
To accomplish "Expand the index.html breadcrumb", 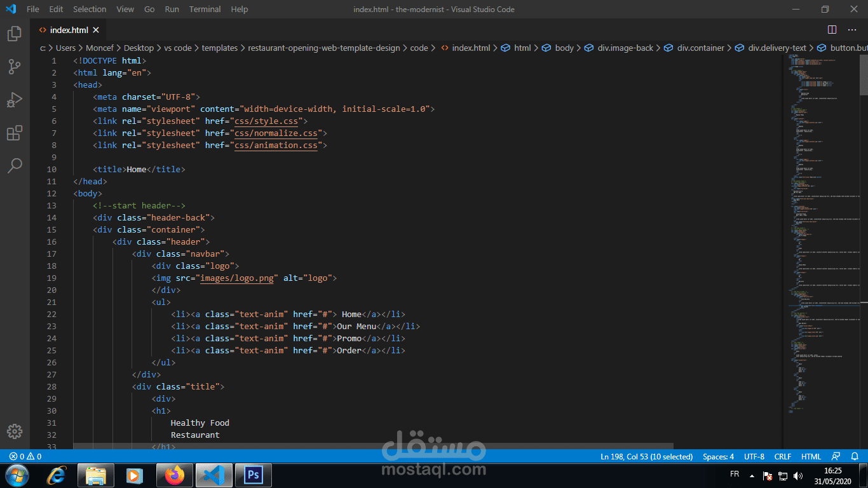I will tap(466, 48).
